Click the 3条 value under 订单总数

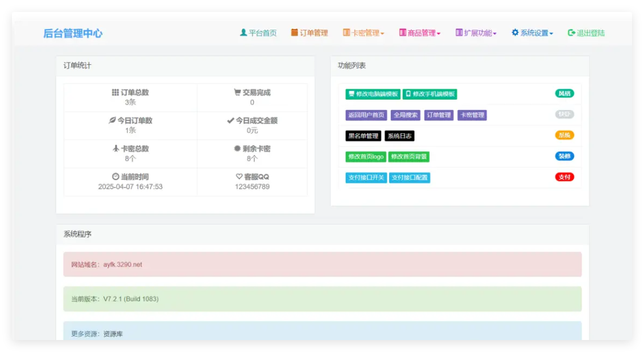pyautogui.click(x=130, y=102)
